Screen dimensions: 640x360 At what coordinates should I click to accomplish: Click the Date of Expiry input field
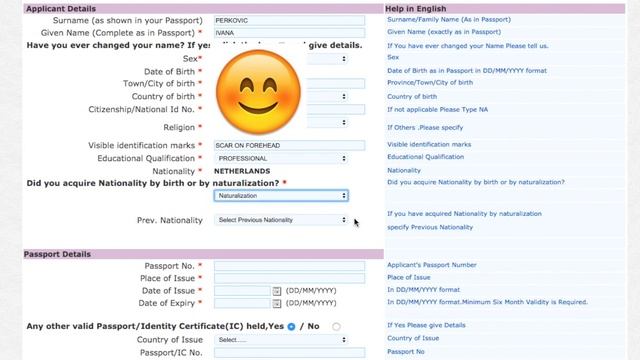click(242, 303)
